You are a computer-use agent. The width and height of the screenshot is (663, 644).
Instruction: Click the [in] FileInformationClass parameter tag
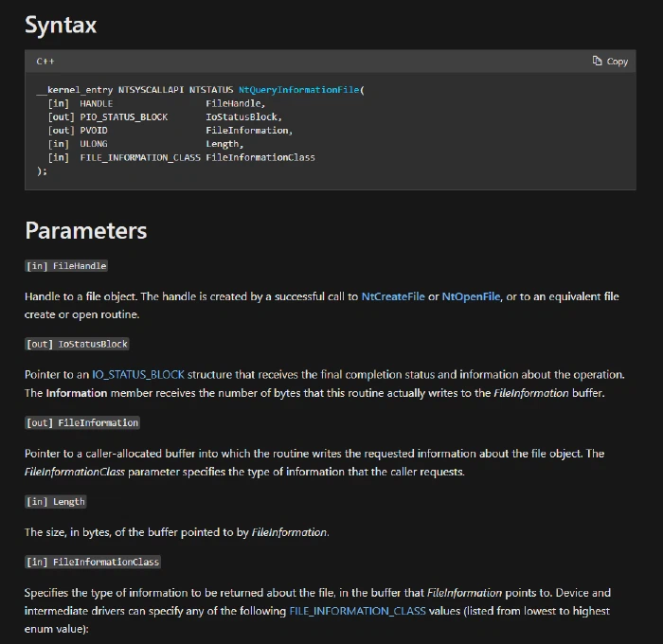coord(93,562)
